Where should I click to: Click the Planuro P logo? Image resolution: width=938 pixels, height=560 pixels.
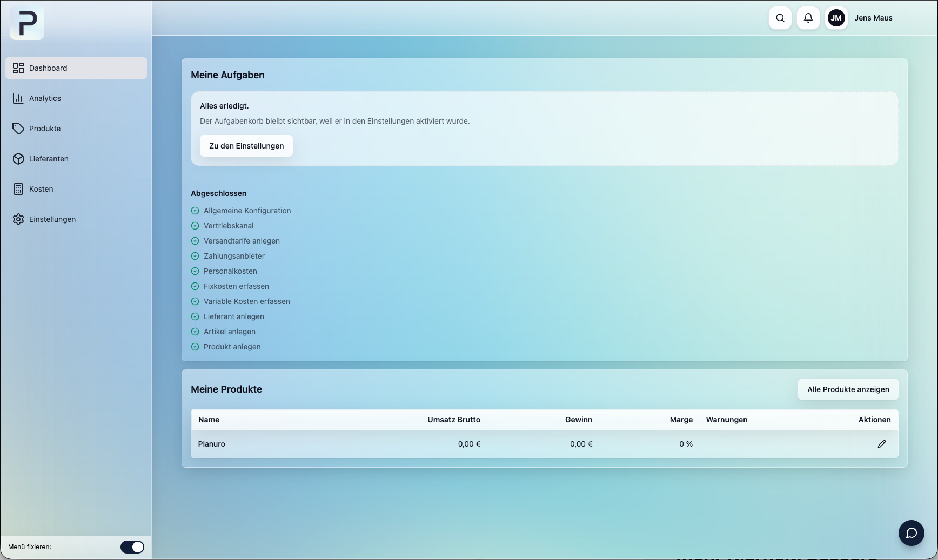(27, 23)
